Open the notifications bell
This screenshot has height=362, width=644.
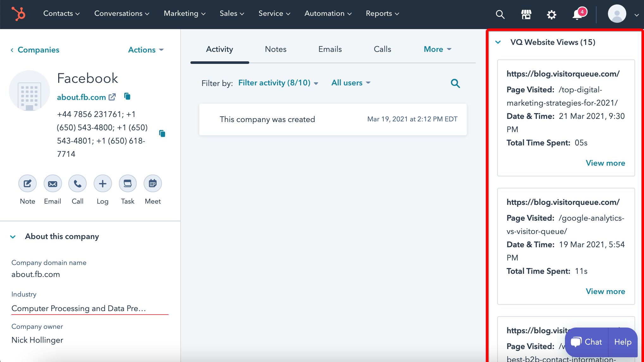[577, 15]
